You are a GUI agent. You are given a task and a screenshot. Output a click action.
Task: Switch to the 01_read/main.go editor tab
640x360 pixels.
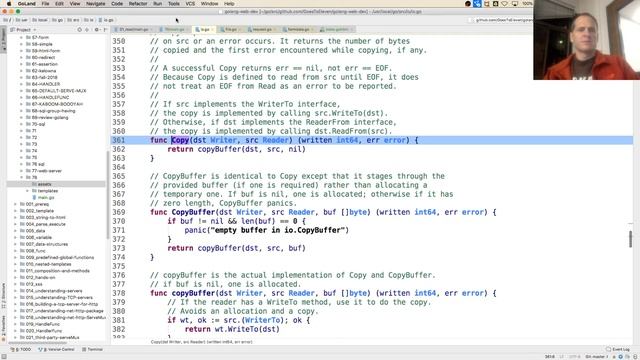133,29
